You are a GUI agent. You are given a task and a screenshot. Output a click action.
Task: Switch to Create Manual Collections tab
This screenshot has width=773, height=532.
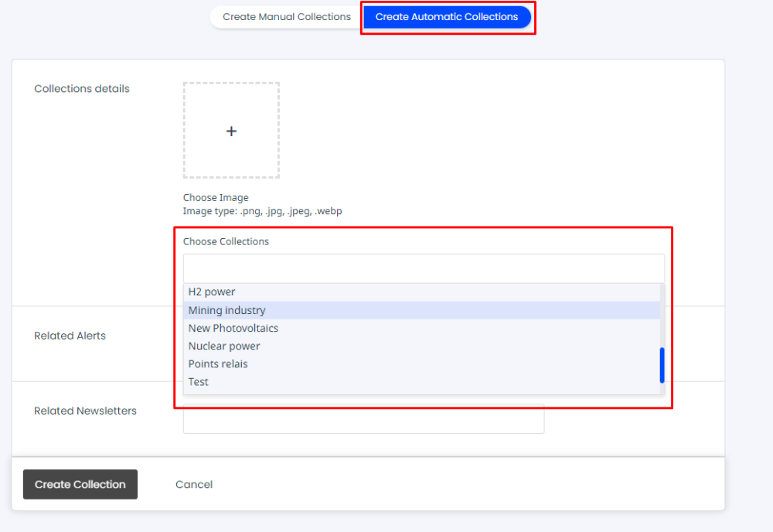click(287, 17)
